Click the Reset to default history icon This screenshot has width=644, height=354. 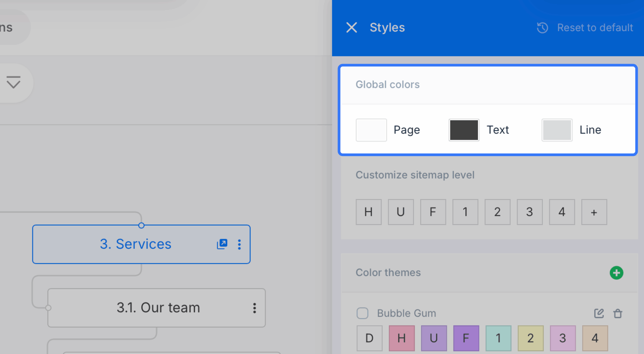542,28
